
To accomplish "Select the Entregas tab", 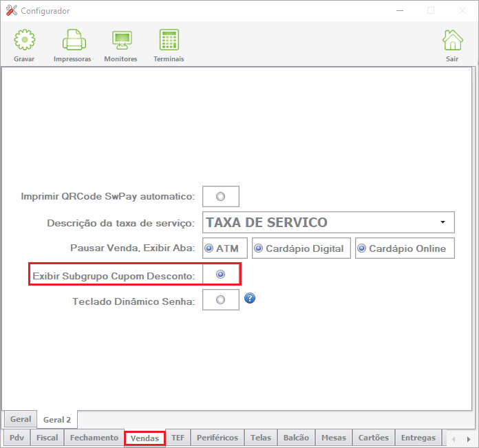I will 418,438.
